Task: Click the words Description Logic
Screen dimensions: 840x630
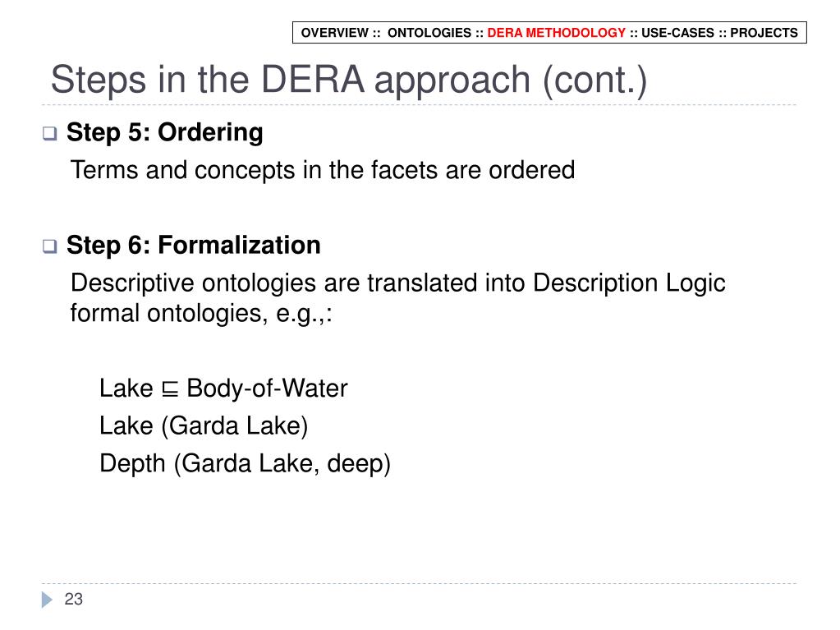Action: pos(629,283)
